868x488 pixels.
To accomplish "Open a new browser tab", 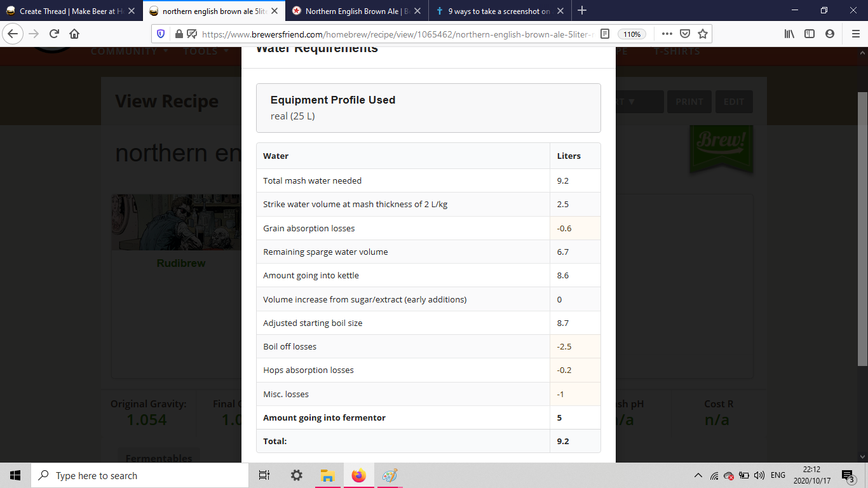I will click(582, 10).
